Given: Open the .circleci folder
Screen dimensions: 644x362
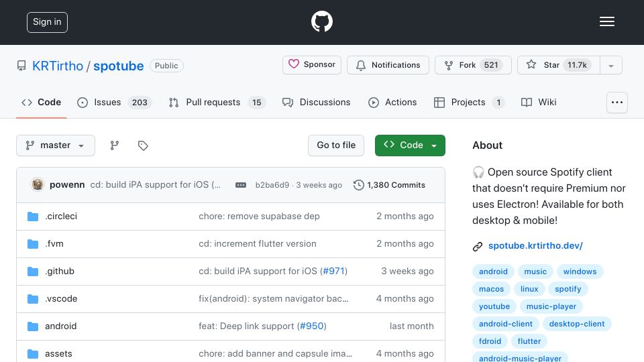Looking at the screenshot, I should click(x=61, y=217).
